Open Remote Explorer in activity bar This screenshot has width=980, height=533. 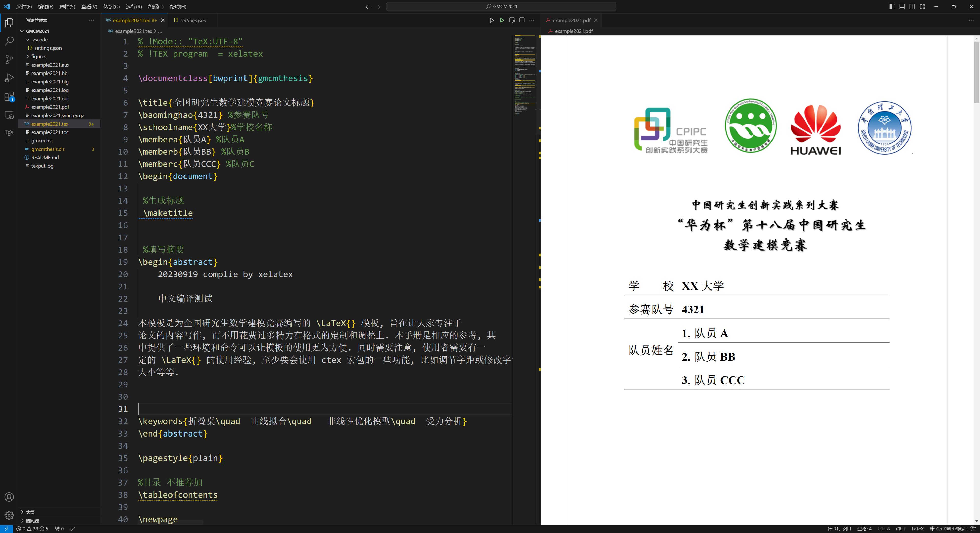[9, 115]
